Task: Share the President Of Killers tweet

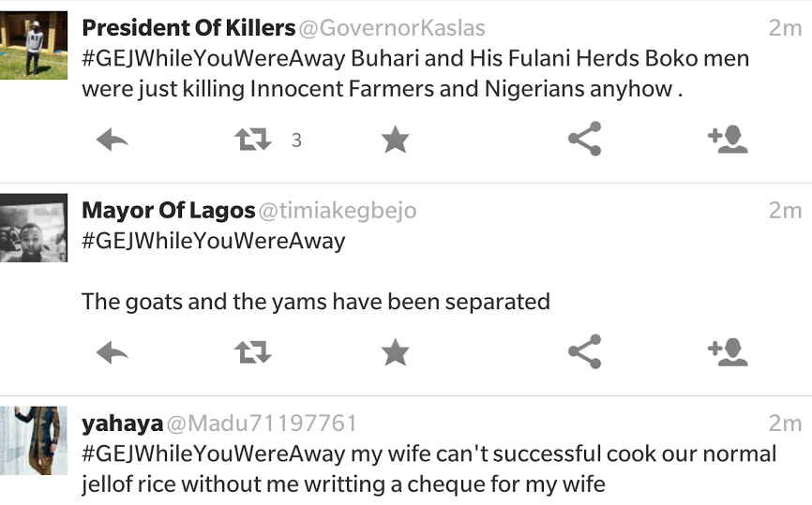Action: (x=584, y=141)
